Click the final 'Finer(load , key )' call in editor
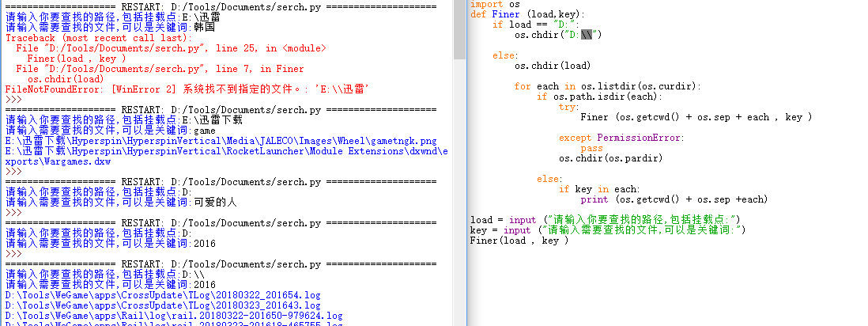The image size is (868, 326). pos(519,241)
